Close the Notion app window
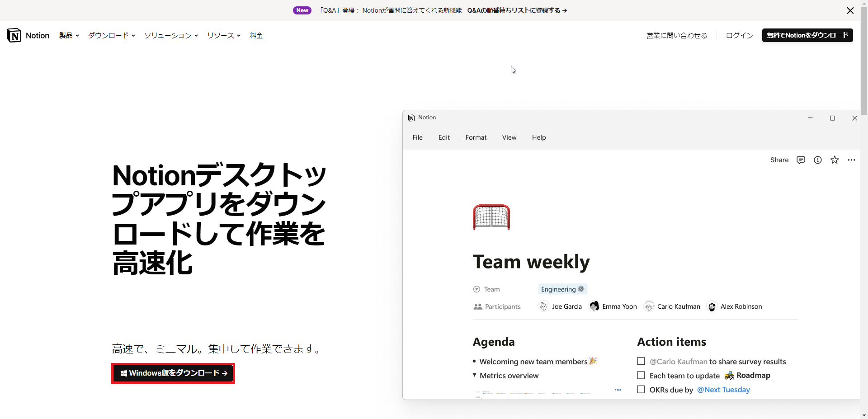The width and height of the screenshot is (868, 419). click(854, 118)
